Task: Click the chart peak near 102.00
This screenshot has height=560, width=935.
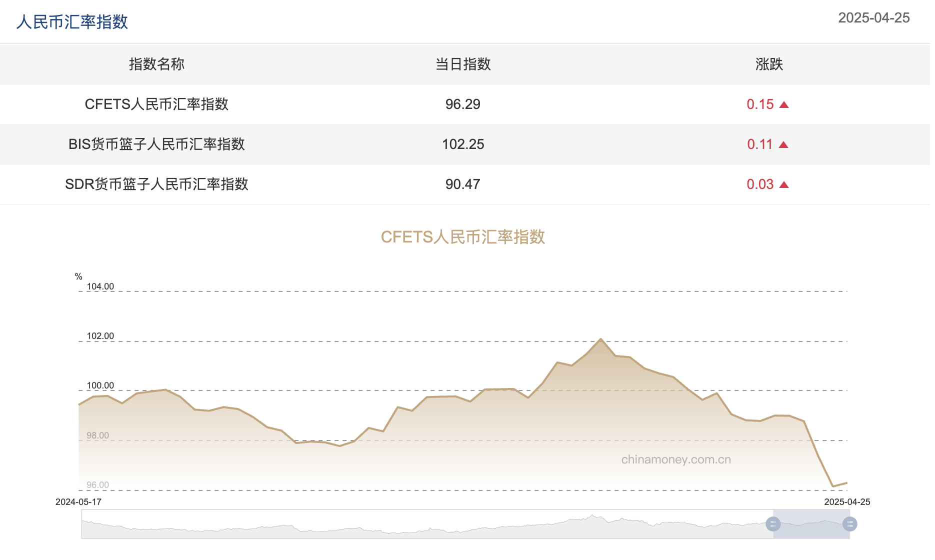Action: click(x=600, y=339)
